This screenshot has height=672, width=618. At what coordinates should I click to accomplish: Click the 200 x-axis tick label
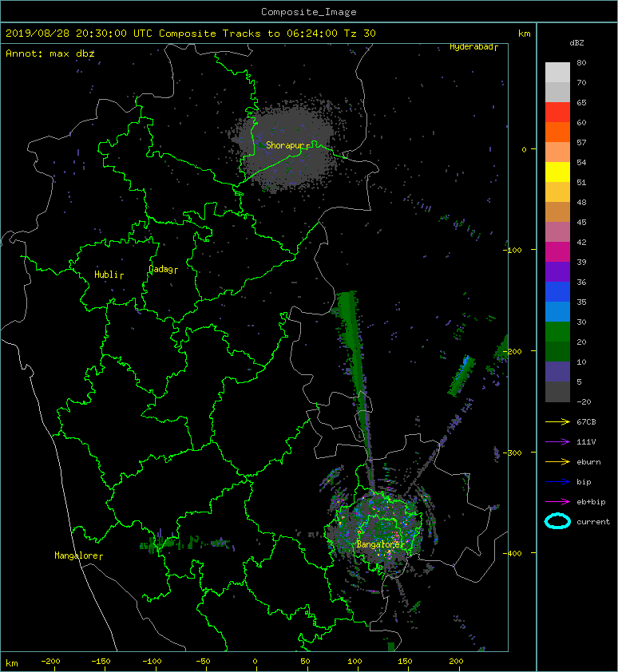pyautogui.click(x=457, y=662)
